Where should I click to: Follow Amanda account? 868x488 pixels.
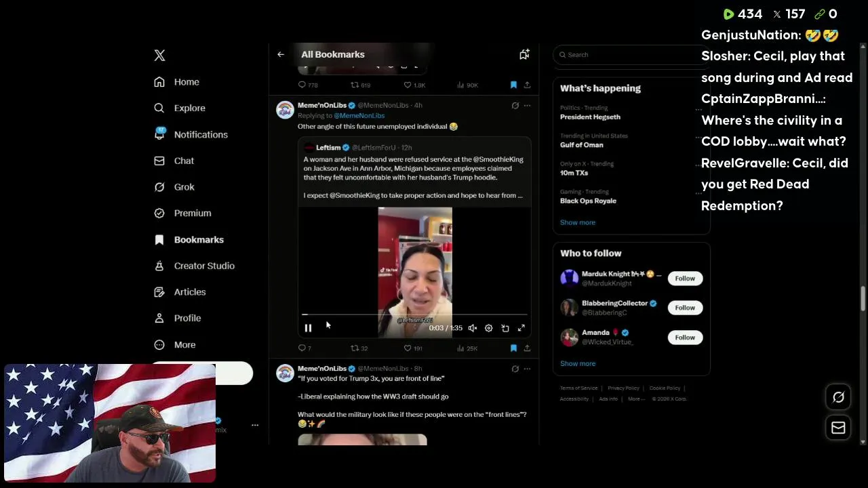coord(685,338)
